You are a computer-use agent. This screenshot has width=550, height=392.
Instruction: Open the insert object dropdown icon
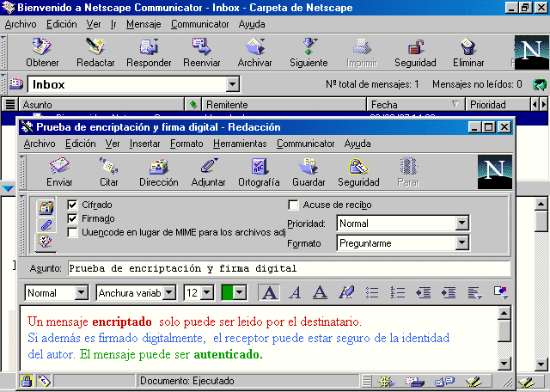(x=500, y=292)
